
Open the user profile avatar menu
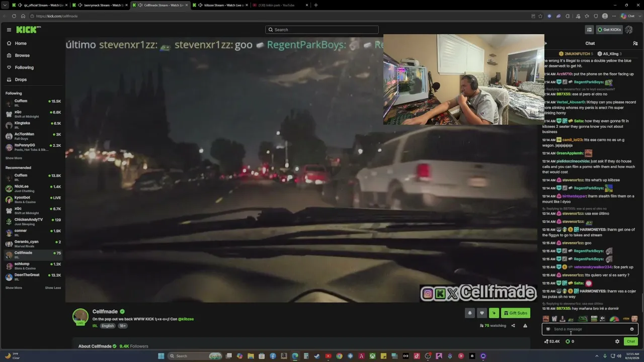[x=629, y=30]
